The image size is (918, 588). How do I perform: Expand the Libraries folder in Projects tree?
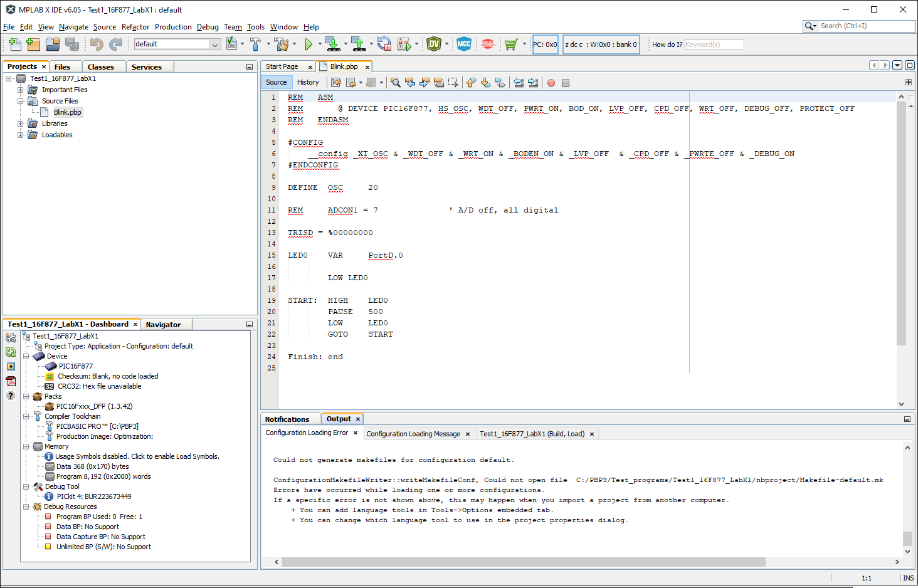tap(21, 123)
